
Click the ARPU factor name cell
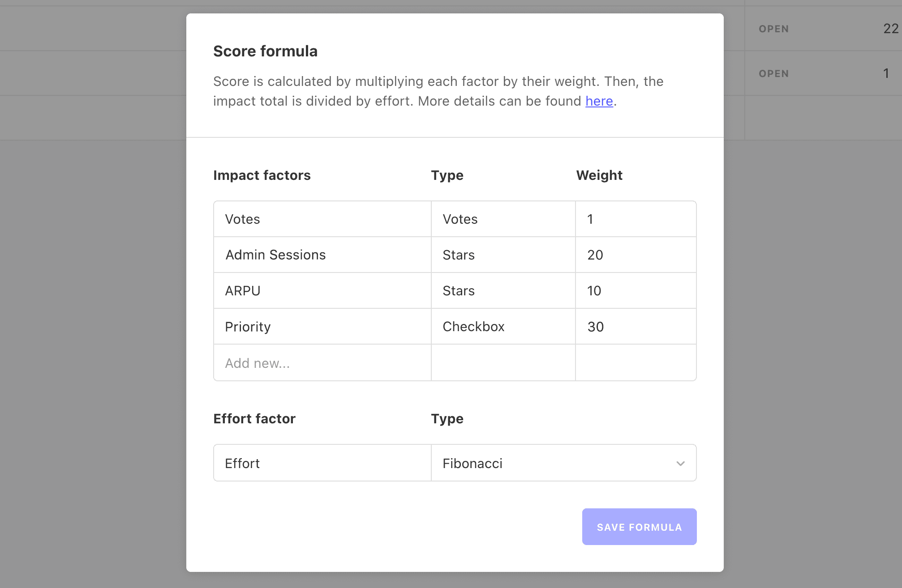(322, 290)
